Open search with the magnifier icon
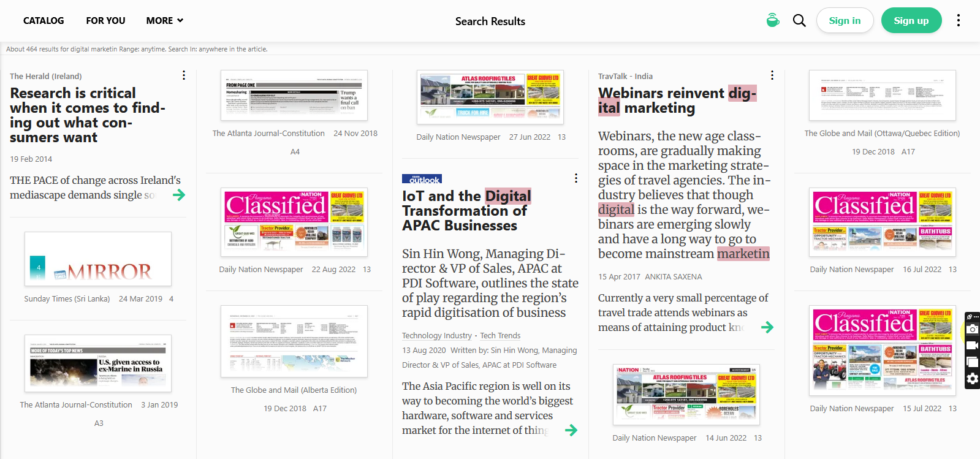 pyautogui.click(x=799, y=20)
